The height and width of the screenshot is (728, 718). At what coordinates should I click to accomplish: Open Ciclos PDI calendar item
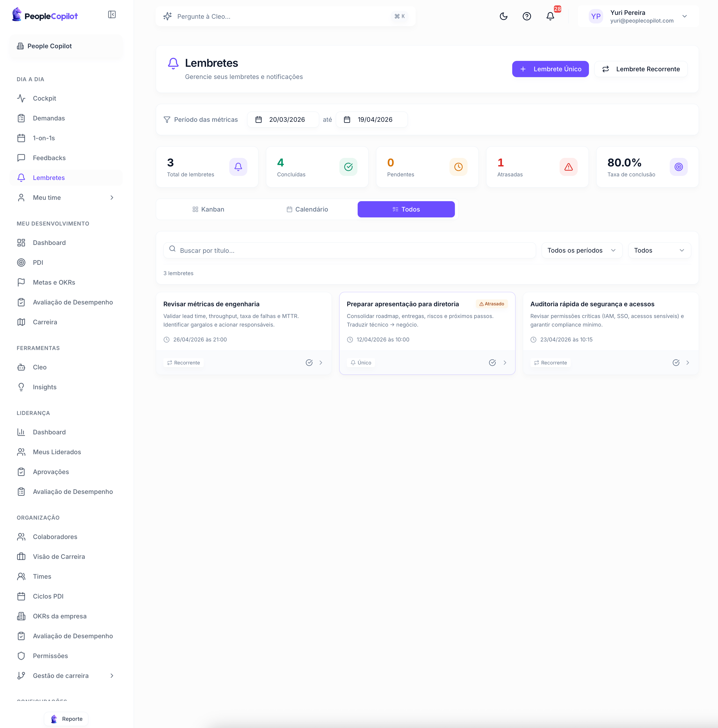66,596
